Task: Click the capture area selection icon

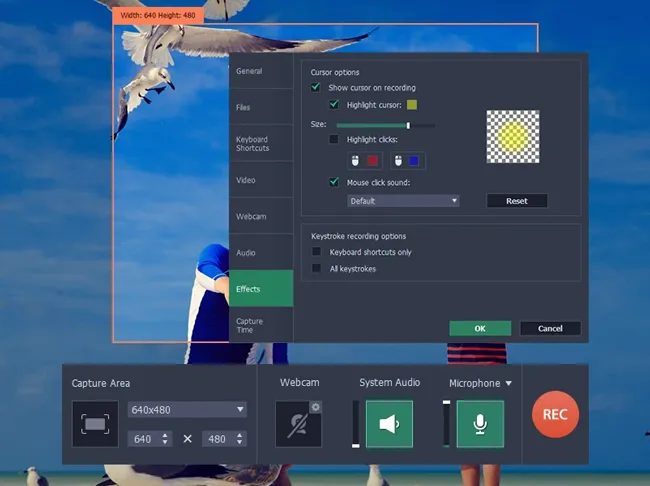Action: [x=95, y=424]
